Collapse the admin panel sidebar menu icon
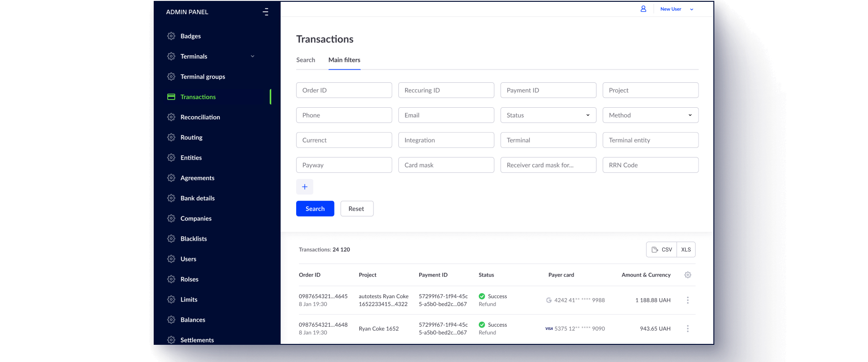This screenshot has width=868, height=362. tap(265, 12)
